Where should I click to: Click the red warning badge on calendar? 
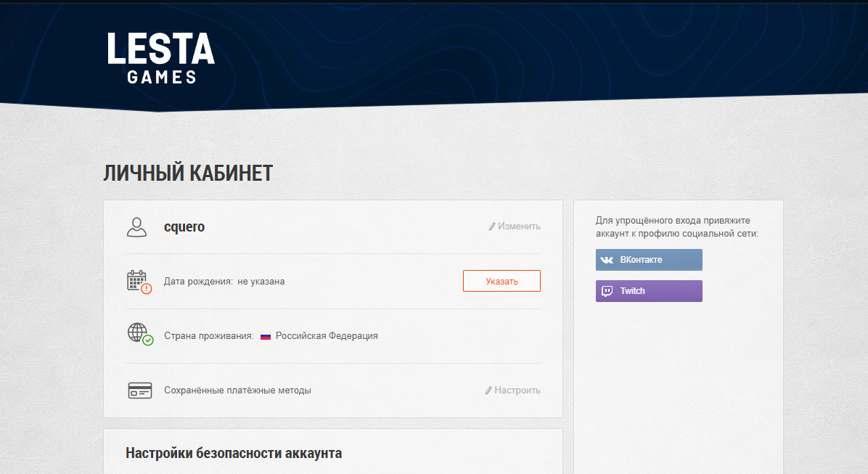coord(147,289)
